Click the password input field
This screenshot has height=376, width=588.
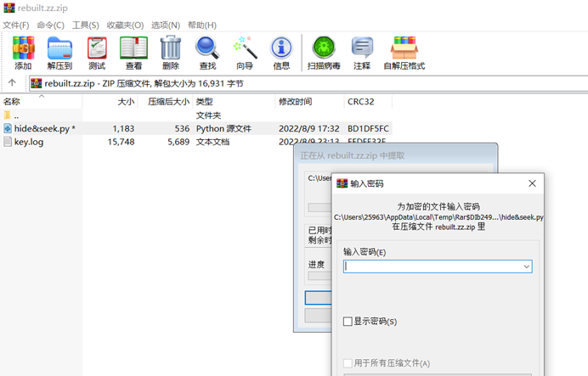[432, 267]
